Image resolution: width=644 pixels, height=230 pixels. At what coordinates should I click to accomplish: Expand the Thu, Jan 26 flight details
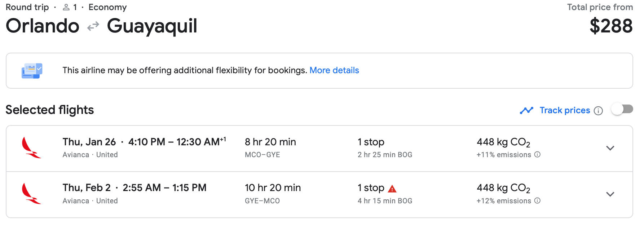click(610, 148)
